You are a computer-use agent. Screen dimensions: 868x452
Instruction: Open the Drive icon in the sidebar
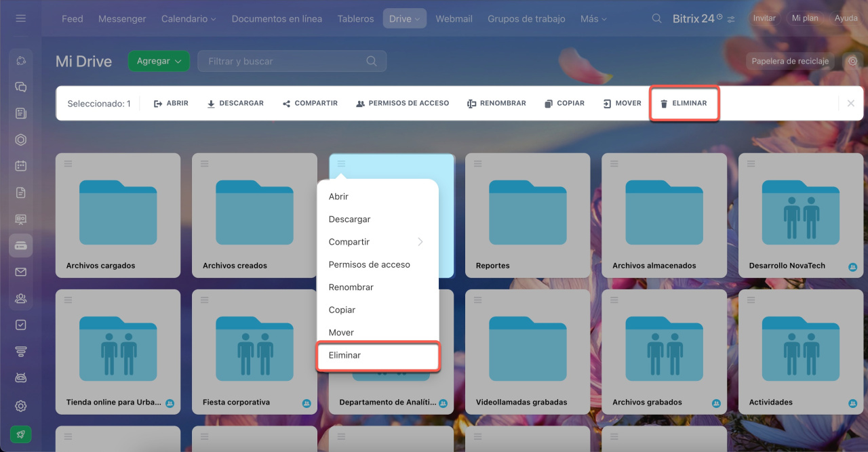tap(20, 245)
